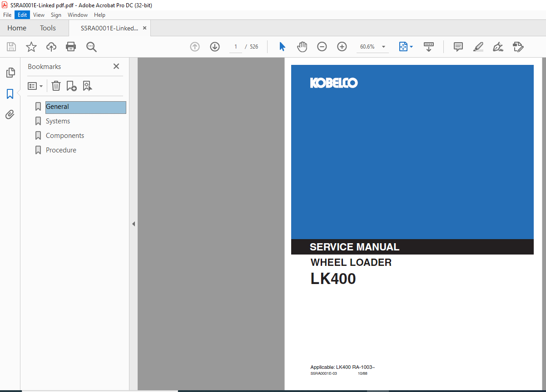The height and width of the screenshot is (392, 546).
Task: Open the Systems bookmark
Action: coord(58,121)
